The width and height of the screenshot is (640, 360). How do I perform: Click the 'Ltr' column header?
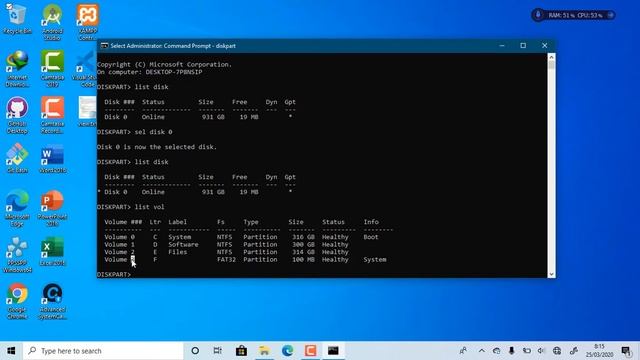click(x=155, y=222)
